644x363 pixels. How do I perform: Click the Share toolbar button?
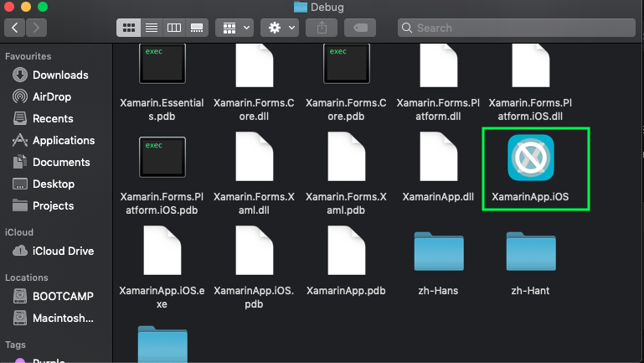322,28
